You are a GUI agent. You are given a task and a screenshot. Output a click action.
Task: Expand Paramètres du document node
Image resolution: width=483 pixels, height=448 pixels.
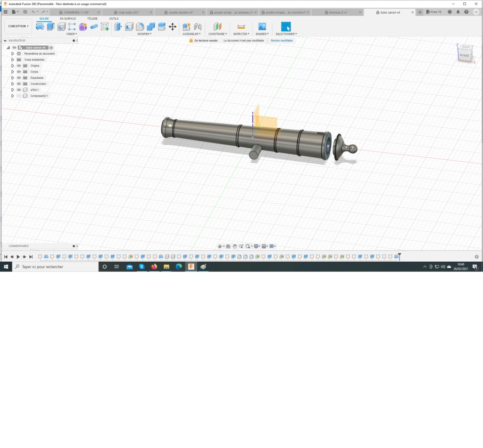point(13,54)
